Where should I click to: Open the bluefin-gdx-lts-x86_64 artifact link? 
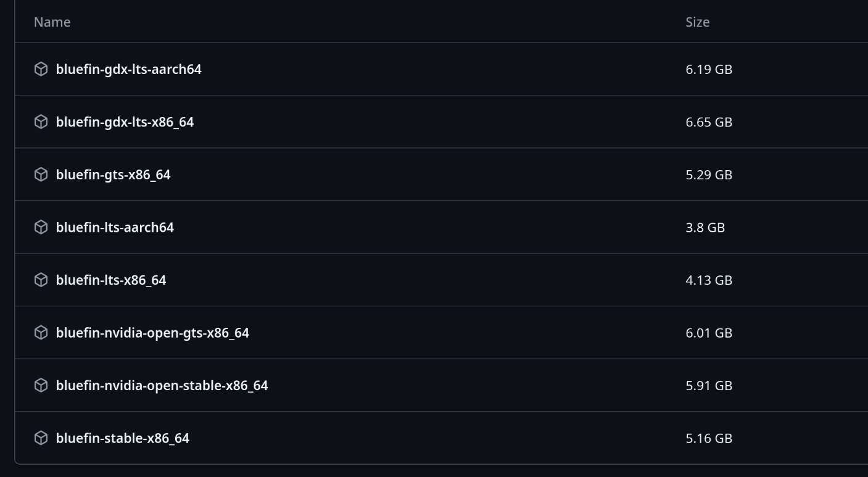pyautogui.click(x=125, y=122)
